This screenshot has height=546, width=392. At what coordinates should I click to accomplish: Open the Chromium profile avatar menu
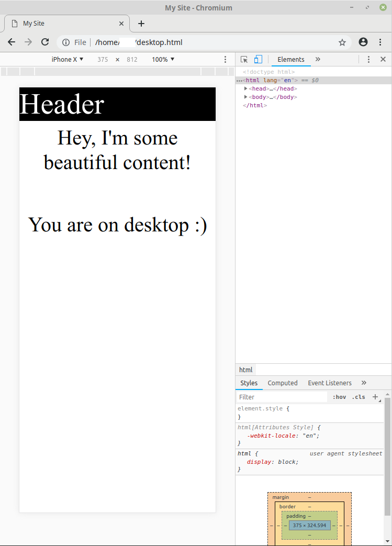click(x=363, y=42)
